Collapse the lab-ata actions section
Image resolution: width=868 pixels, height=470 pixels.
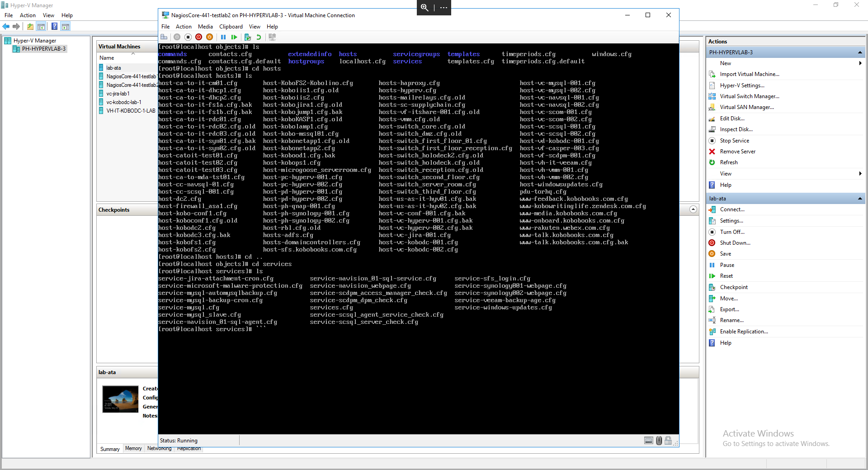pos(860,199)
